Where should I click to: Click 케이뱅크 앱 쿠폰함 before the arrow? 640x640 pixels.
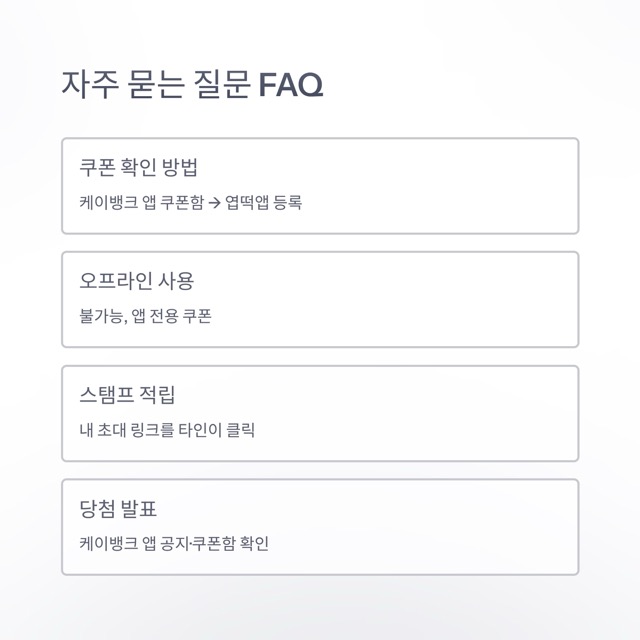(x=141, y=203)
